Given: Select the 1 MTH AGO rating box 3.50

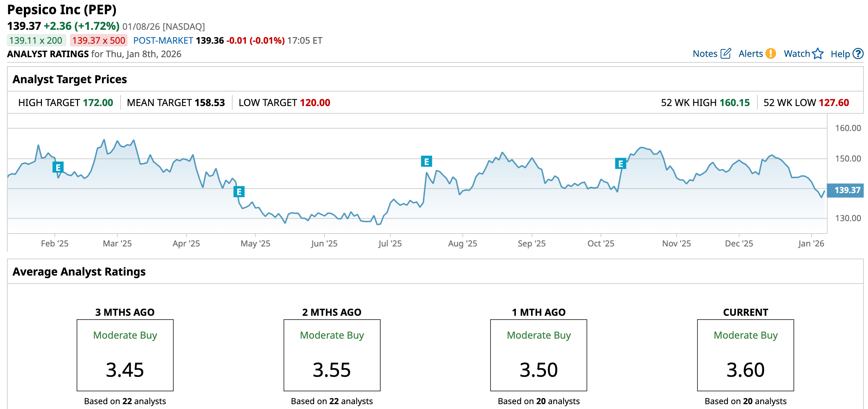Looking at the screenshot, I should [x=538, y=355].
